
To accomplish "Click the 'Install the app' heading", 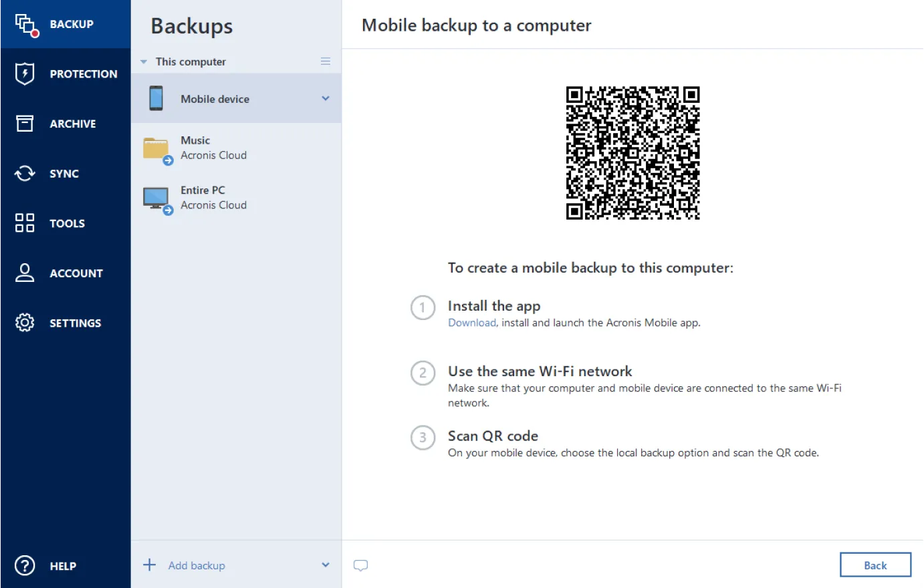I will (494, 306).
